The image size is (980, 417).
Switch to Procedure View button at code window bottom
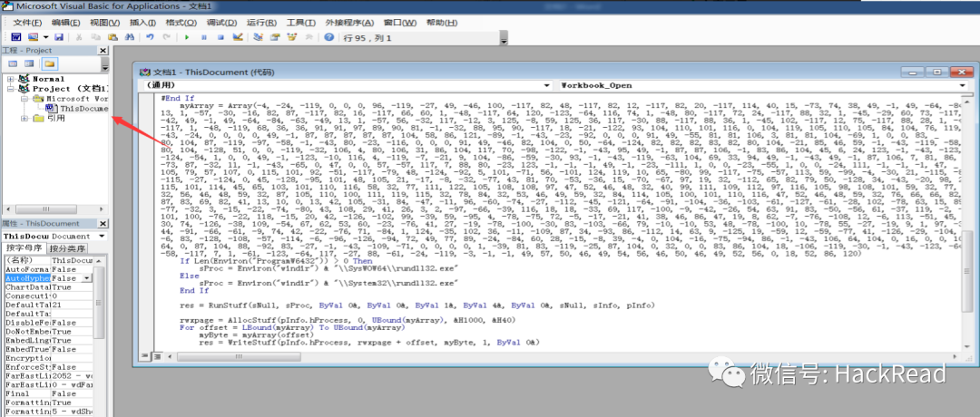[144, 356]
